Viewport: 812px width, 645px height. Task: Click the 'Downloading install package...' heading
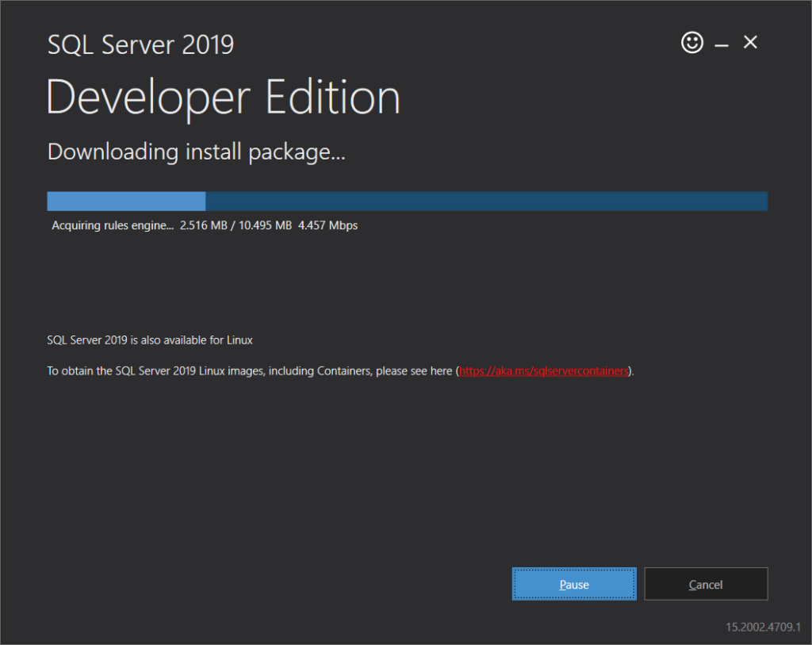[x=196, y=152]
